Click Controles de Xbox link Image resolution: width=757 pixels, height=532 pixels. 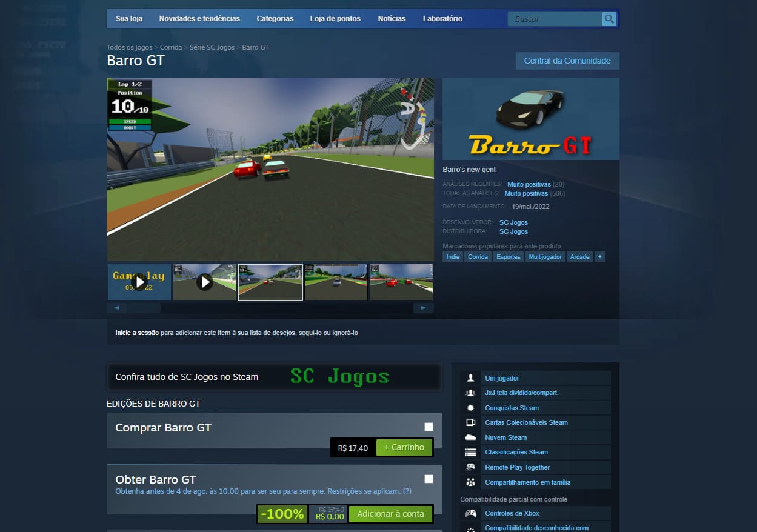coord(512,513)
